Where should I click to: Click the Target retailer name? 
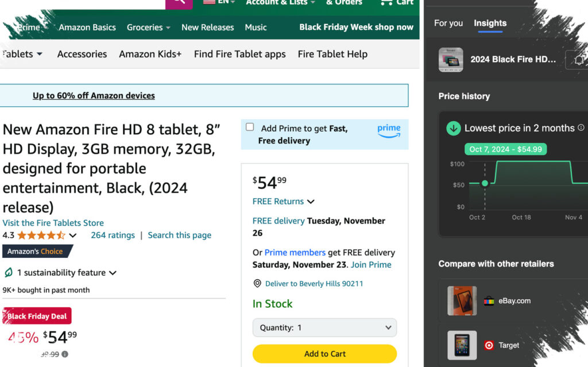tap(509, 345)
